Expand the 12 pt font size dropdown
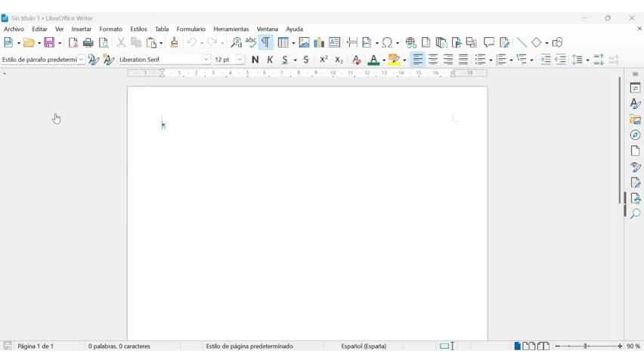Screen dimensions: 644x363 pyautogui.click(x=240, y=60)
